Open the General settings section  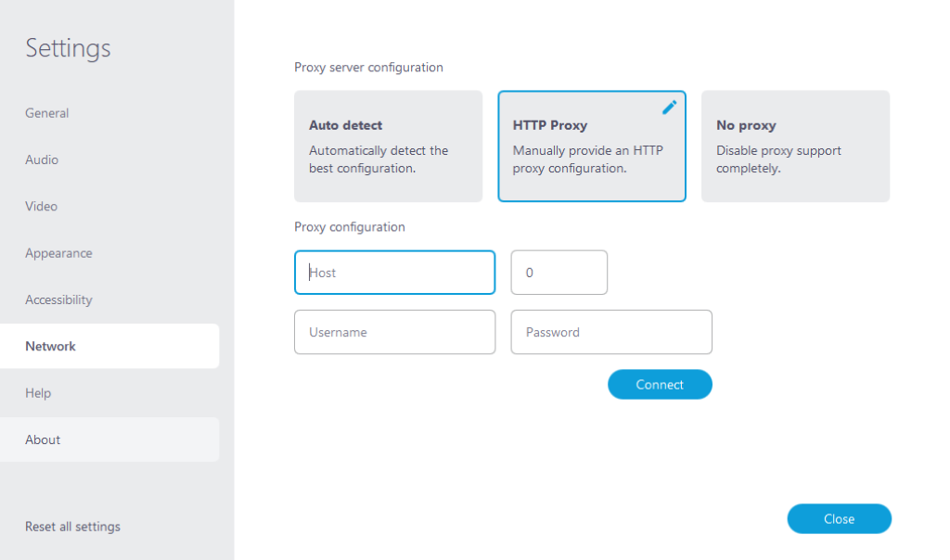point(46,112)
